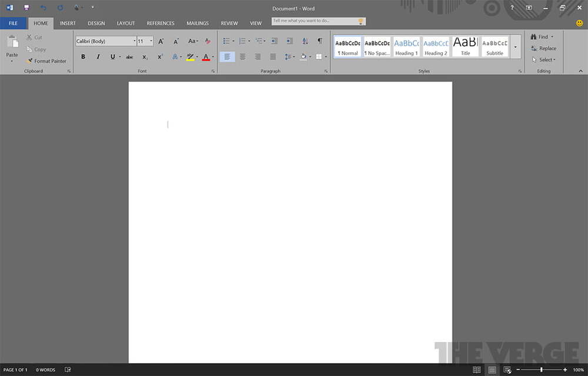Select the Italic formatting icon

pos(98,56)
